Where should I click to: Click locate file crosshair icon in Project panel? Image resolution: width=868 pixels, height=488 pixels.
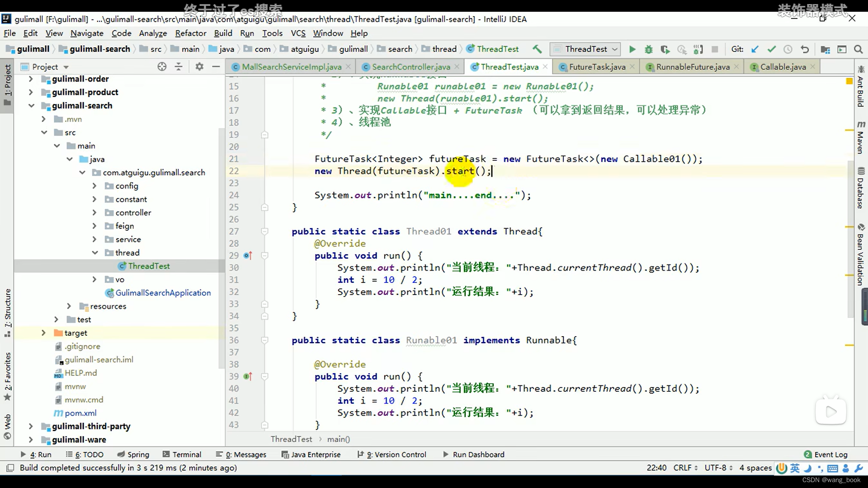(162, 67)
